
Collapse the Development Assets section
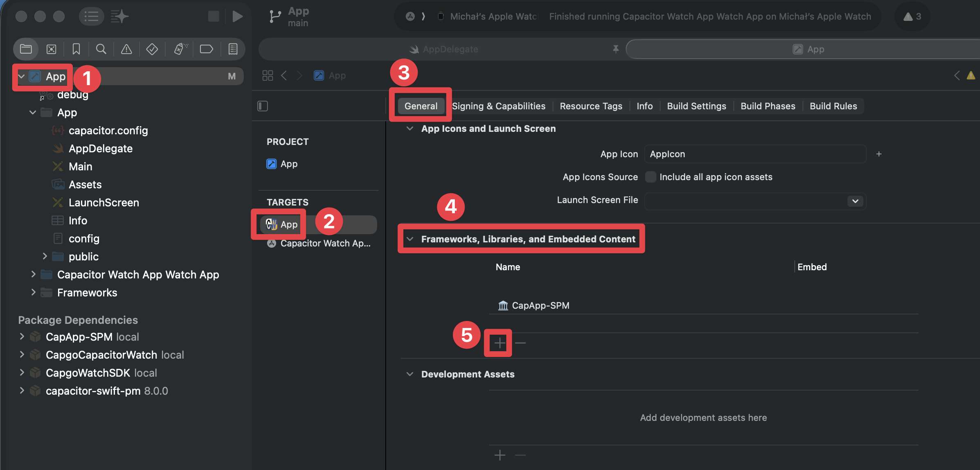(410, 374)
